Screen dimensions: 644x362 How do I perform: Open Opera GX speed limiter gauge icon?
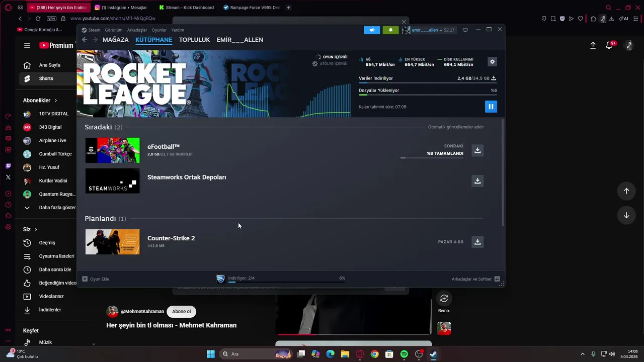[8, 117]
